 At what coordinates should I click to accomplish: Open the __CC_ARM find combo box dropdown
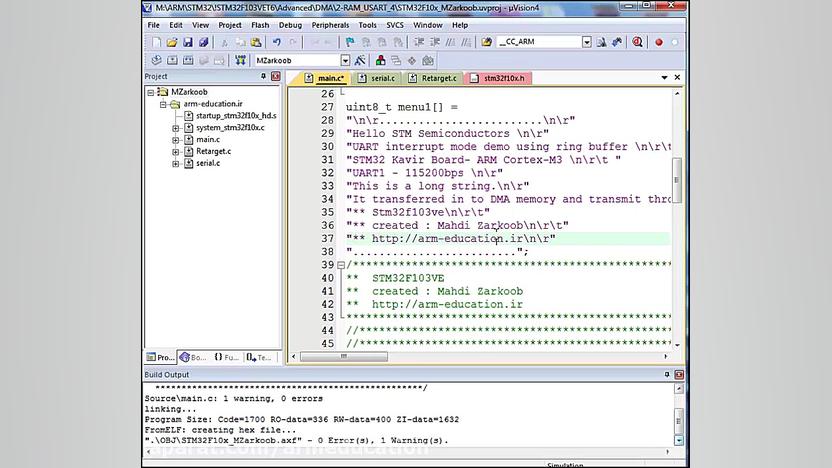[x=587, y=43]
